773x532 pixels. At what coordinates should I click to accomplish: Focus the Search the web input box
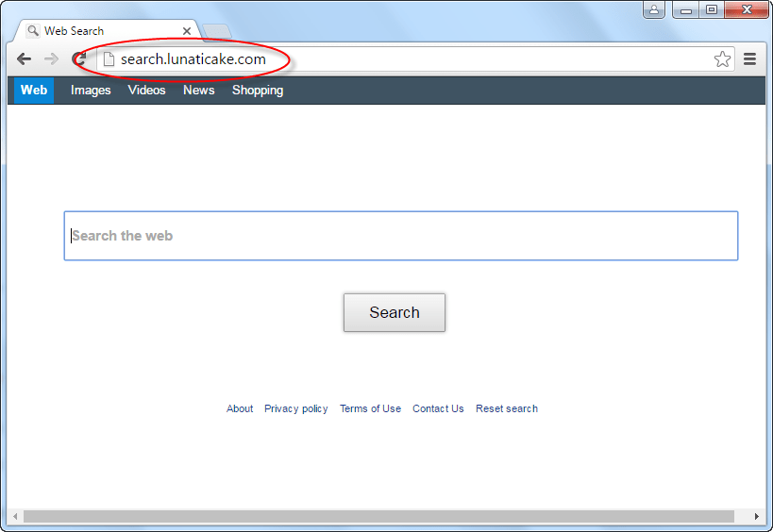pos(401,236)
